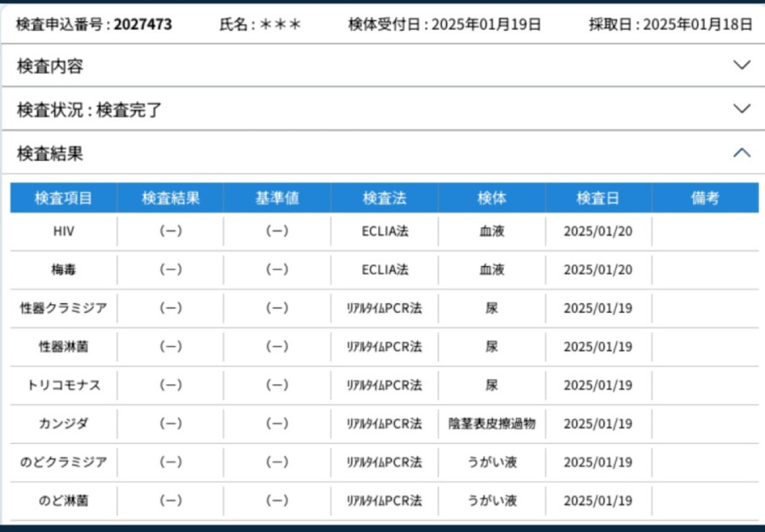Click 採取日 2025年01月18日 text
Image resolution: width=765 pixels, height=532 pixels.
pos(670,24)
